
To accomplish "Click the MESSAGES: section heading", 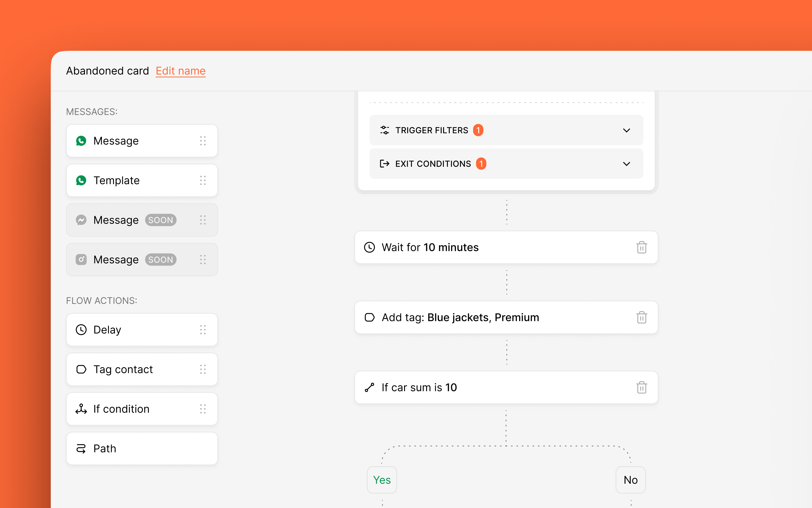I will pyautogui.click(x=92, y=112).
